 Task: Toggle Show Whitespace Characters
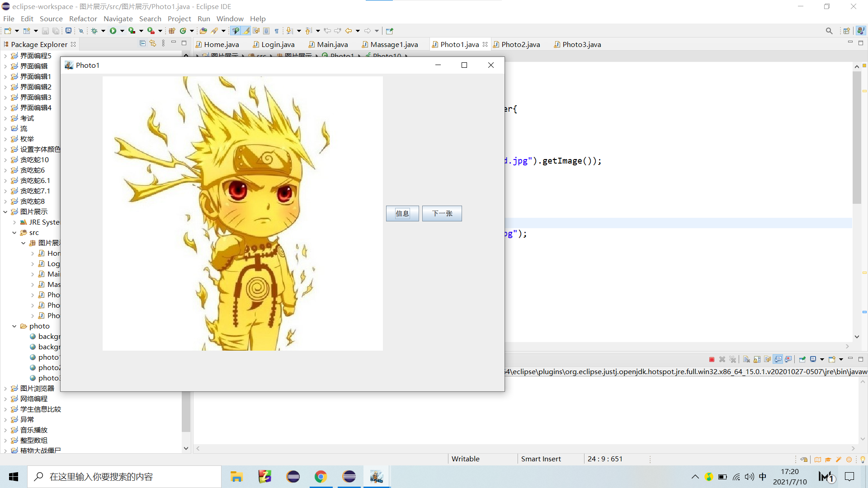(x=277, y=30)
